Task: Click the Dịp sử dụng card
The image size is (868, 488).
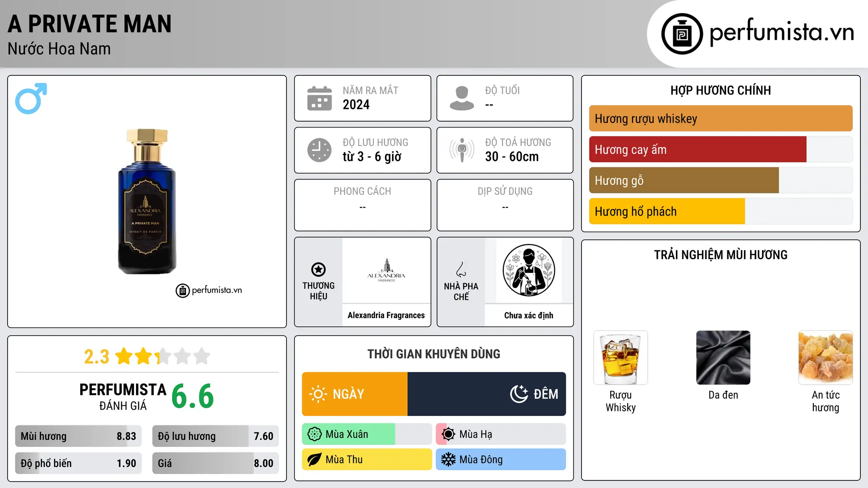Action: [x=505, y=205]
